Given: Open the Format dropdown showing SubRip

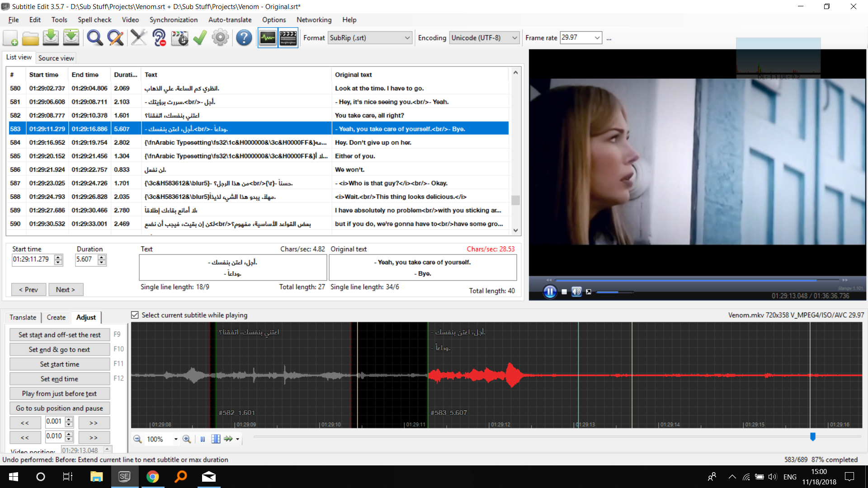Looking at the screenshot, I should point(406,38).
